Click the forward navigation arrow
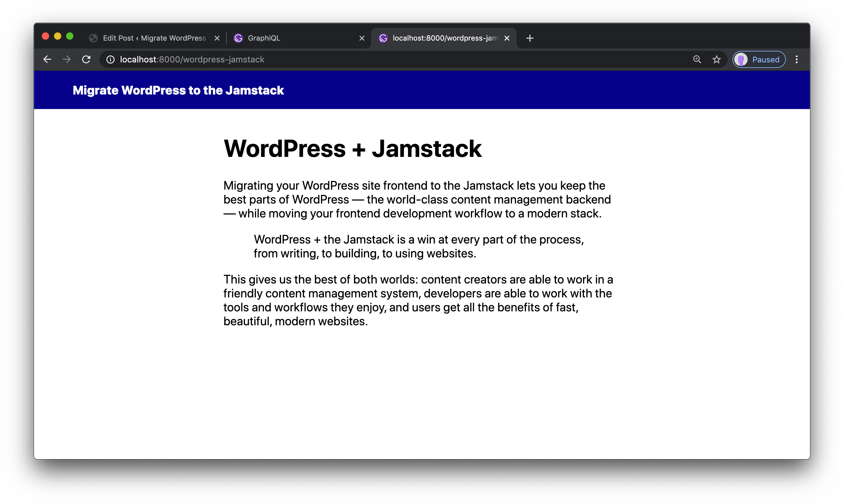The width and height of the screenshot is (844, 504). tap(67, 59)
